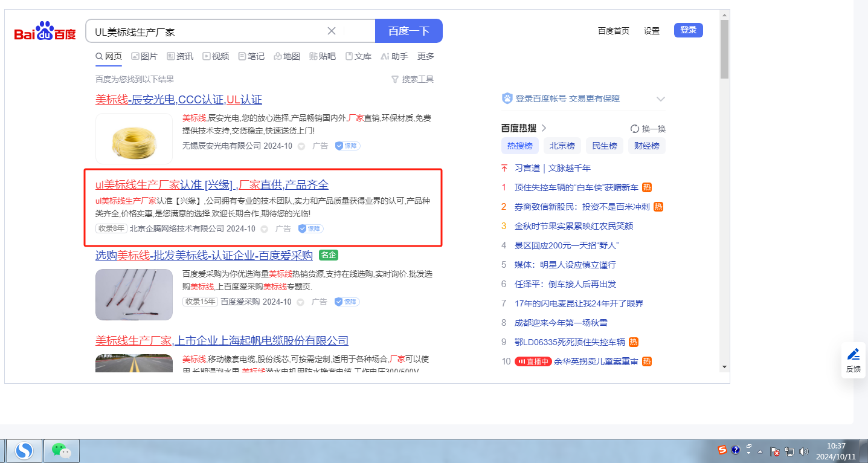Click the Baidu logo
The width and height of the screenshot is (868, 463).
click(45, 31)
